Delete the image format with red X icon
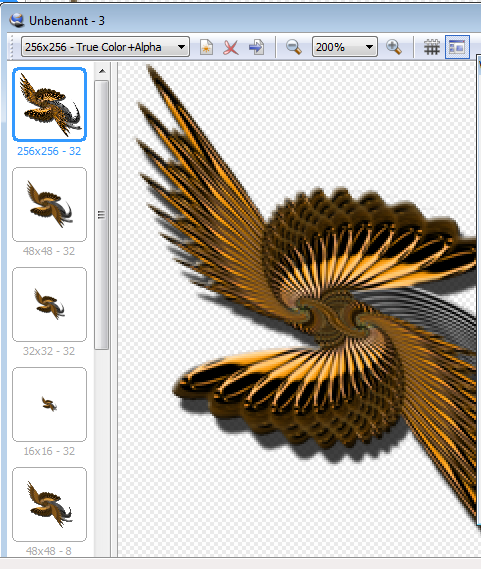This screenshot has height=569, width=481. tap(231, 47)
